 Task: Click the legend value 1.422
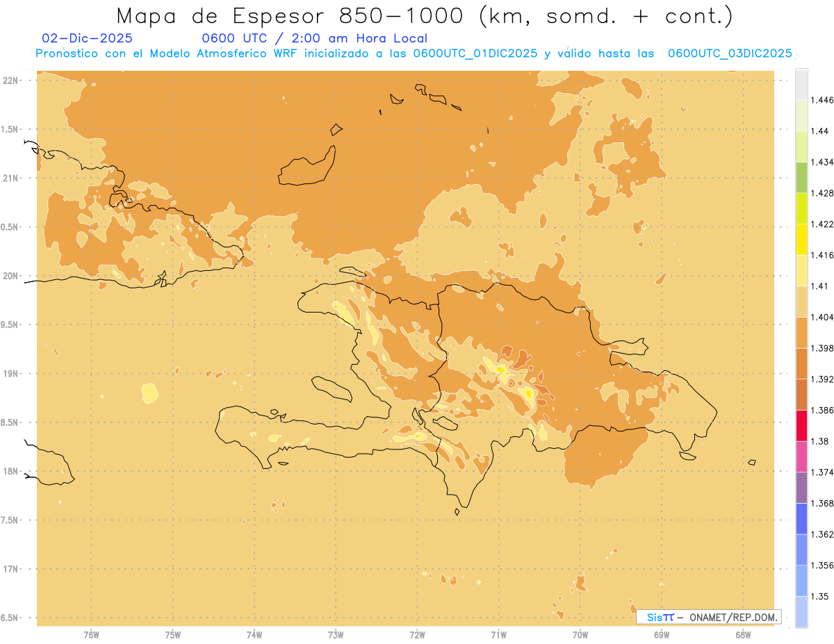[821, 224]
